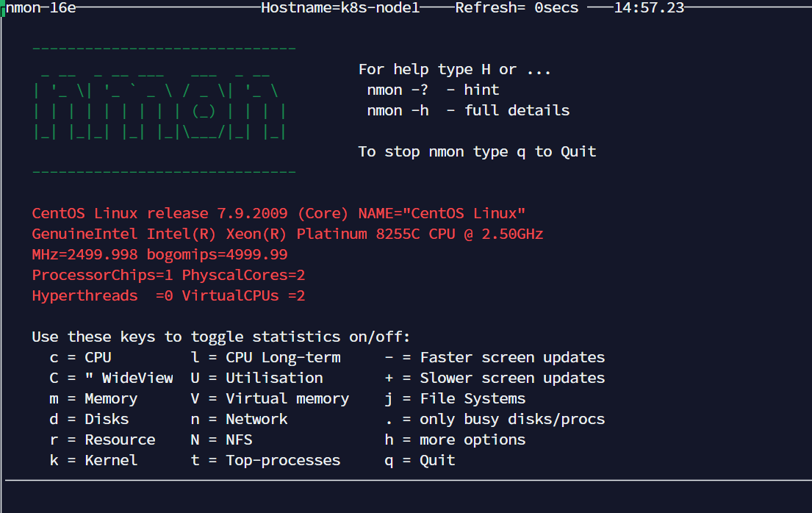The height and width of the screenshot is (513, 812).
Task: Click the 'q = Quit' entry
Action: pyautogui.click(x=420, y=461)
